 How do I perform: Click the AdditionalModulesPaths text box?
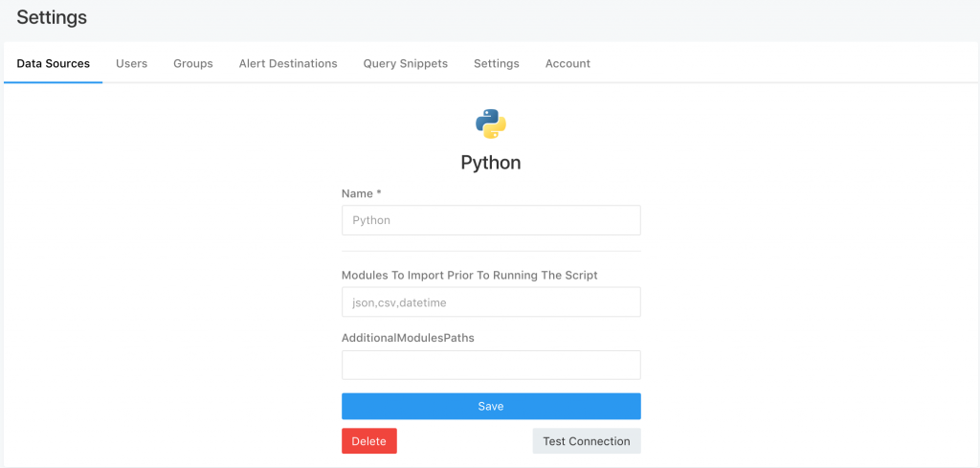pyautogui.click(x=491, y=365)
